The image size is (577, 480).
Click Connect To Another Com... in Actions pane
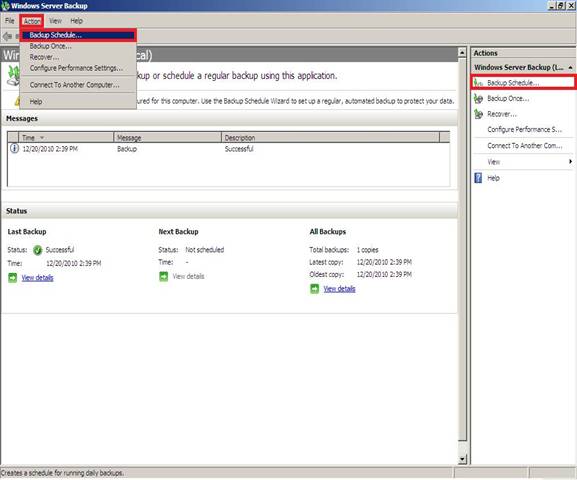[525, 146]
